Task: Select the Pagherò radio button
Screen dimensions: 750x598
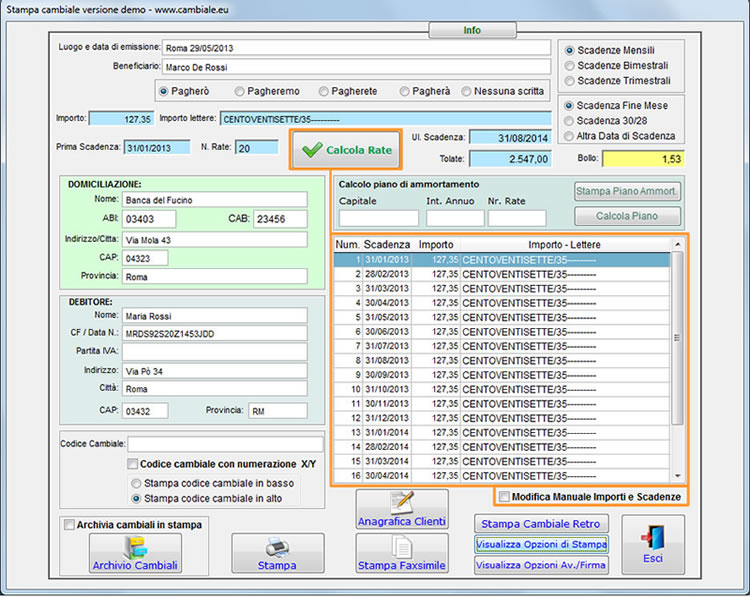Action: (x=164, y=91)
